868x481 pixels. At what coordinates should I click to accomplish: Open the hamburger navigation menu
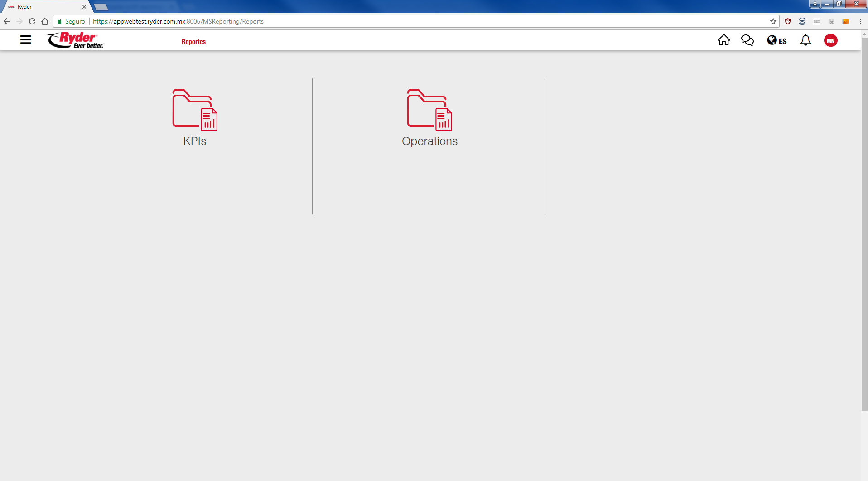coord(25,40)
